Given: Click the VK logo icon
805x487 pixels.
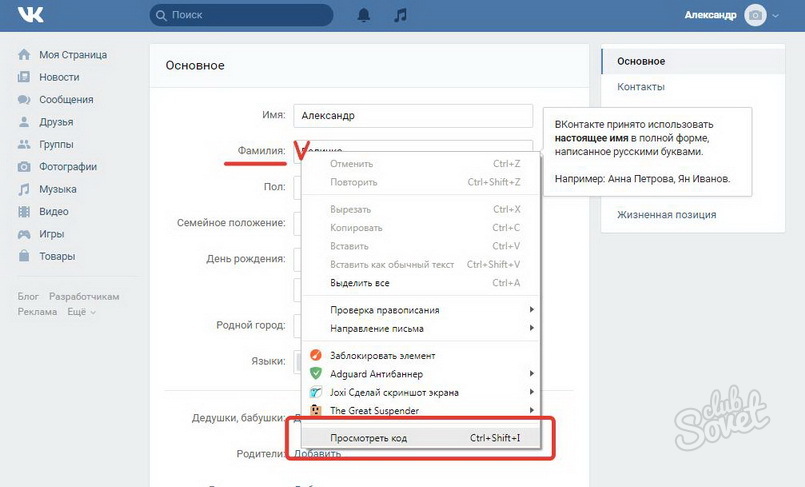Looking at the screenshot, I should (x=29, y=15).
